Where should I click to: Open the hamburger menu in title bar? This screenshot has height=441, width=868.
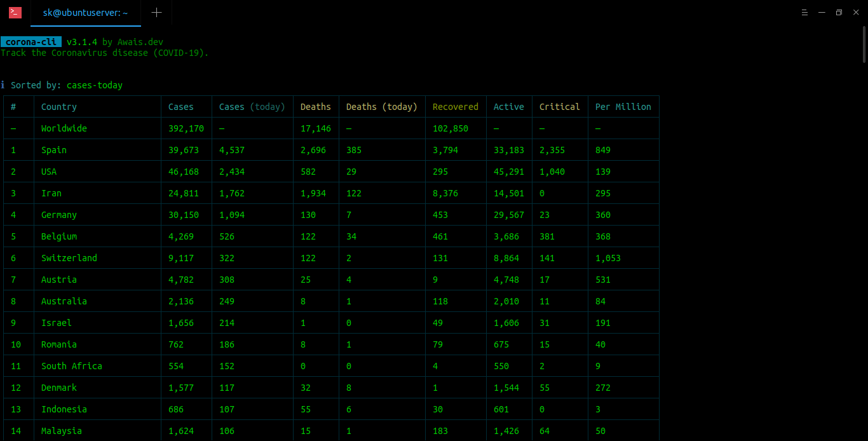pyautogui.click(x=804, y=13)
